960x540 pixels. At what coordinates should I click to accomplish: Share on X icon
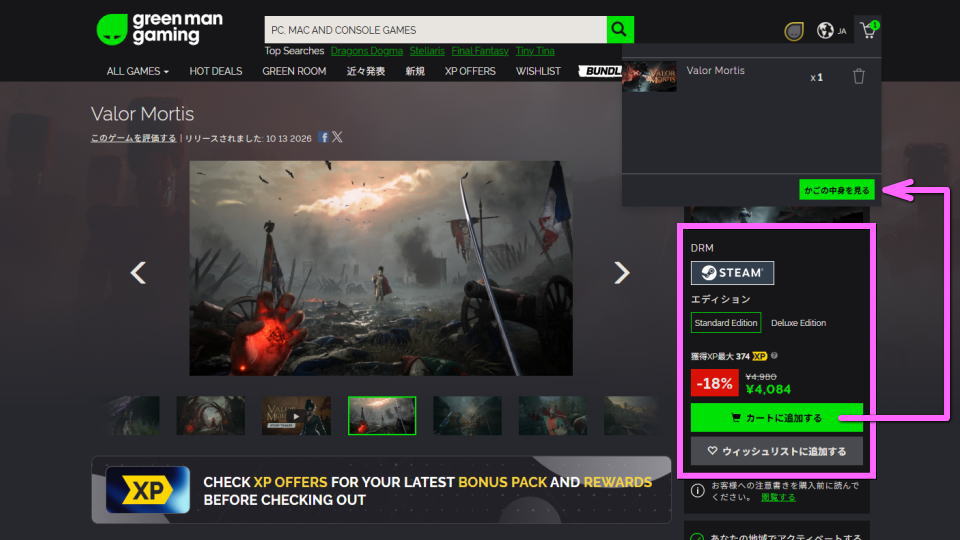[x=337, y=137]
